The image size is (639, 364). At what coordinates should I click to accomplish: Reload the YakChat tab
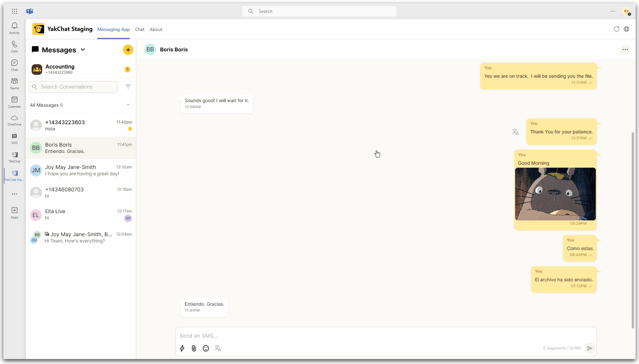[617, 29]
